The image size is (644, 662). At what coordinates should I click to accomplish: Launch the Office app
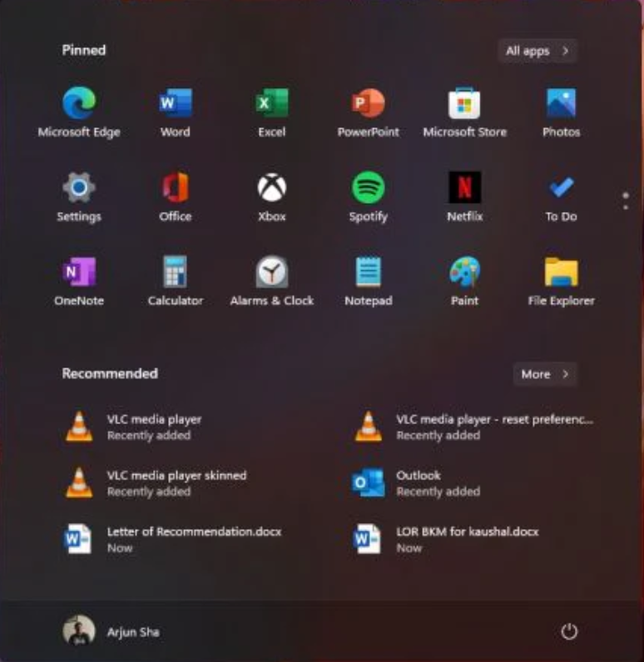(176, 196)
